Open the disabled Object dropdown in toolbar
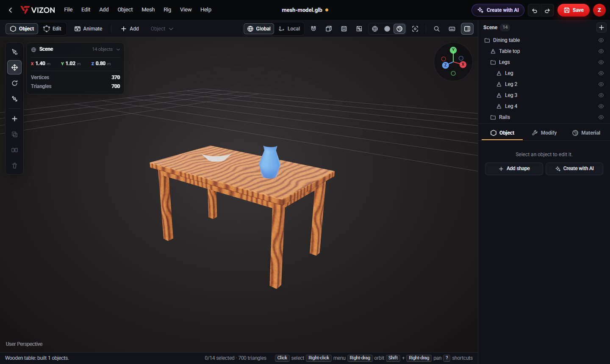 pos(162,29)
